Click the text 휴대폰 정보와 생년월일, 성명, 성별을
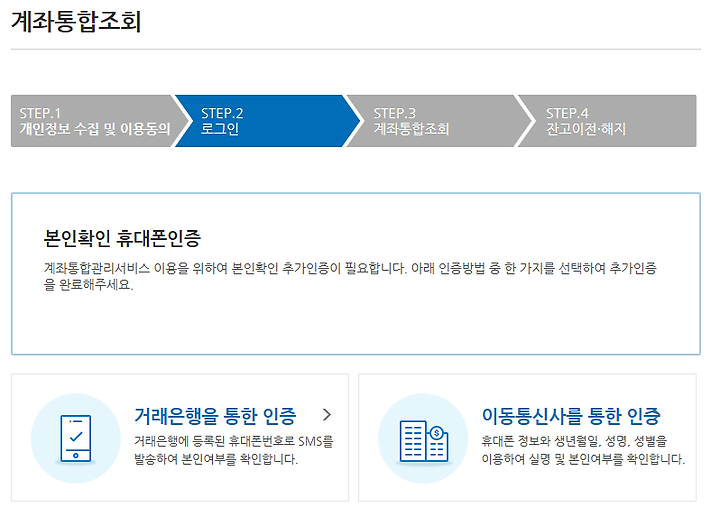This screenshot has height=526, width=720. coord(574,442)
